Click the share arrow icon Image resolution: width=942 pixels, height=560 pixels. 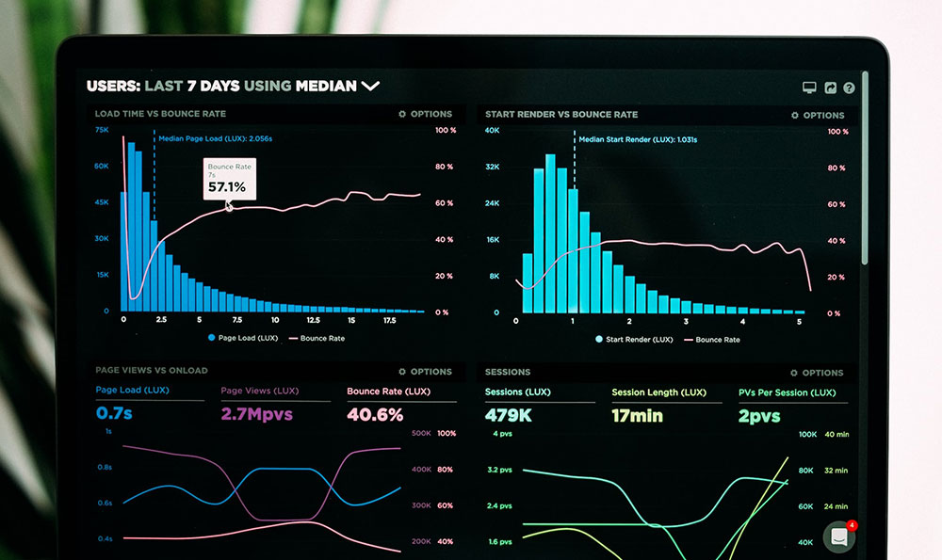point(830,88)
